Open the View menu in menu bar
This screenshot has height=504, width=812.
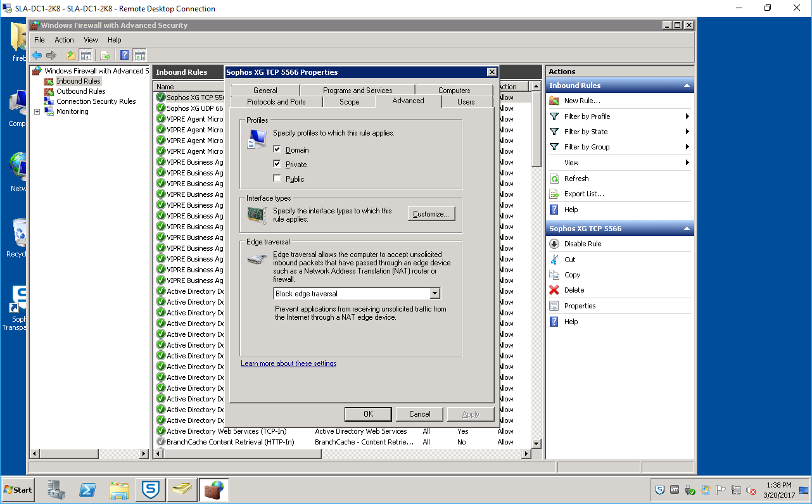pos(91,40)
